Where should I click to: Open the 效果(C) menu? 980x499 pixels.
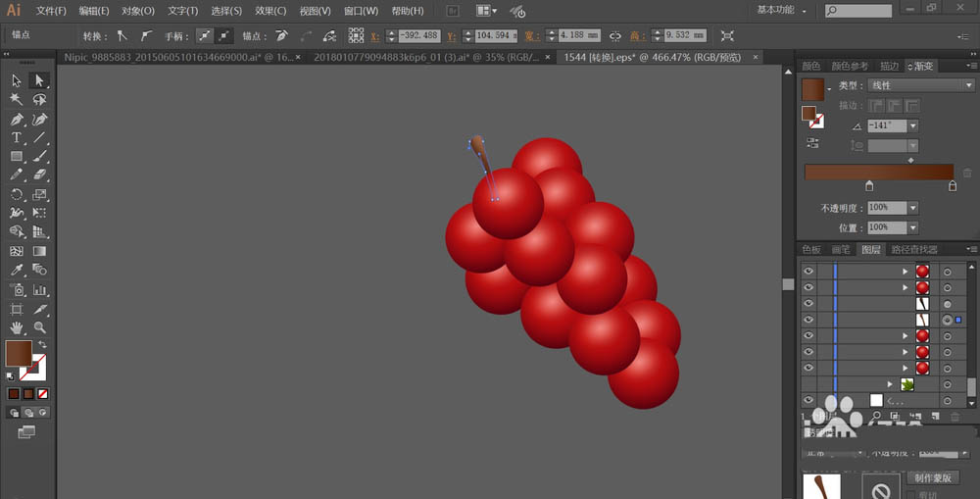[x=270, y=11]
